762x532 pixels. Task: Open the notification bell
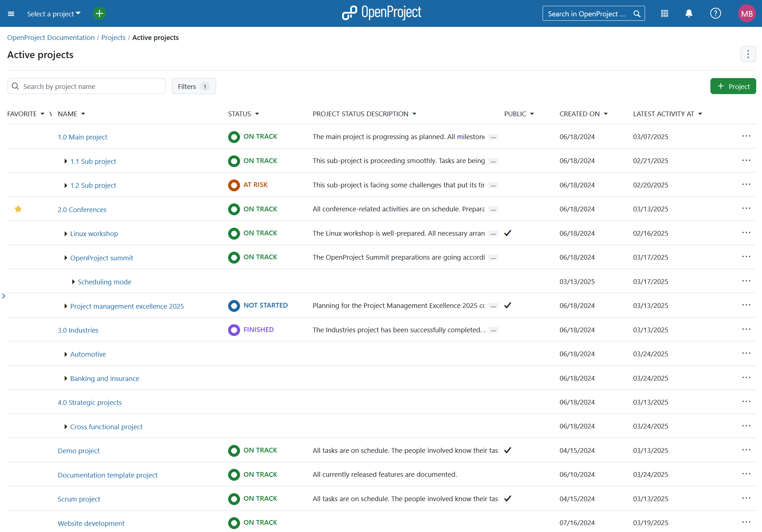[689, 13]
